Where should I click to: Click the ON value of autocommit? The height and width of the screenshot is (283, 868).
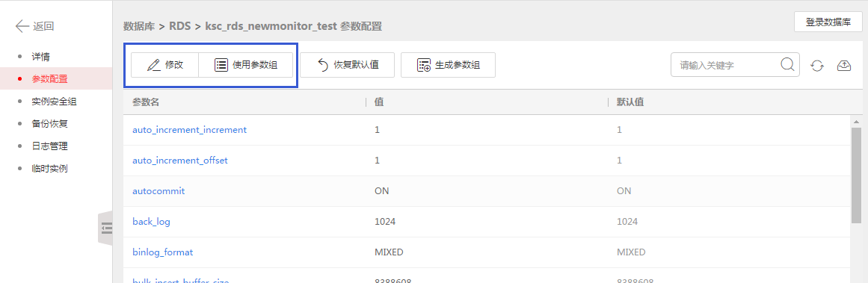click(x=382, y=190)
